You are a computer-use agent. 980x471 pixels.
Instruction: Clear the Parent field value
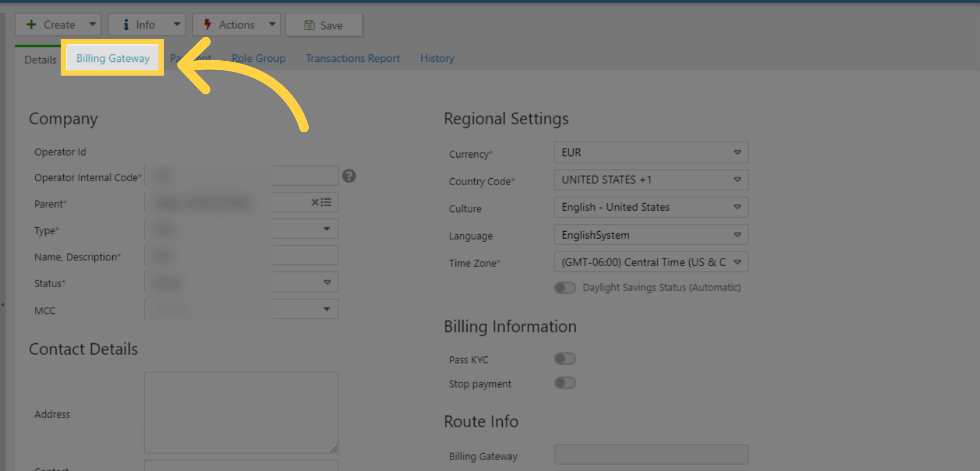coord(315,203)
